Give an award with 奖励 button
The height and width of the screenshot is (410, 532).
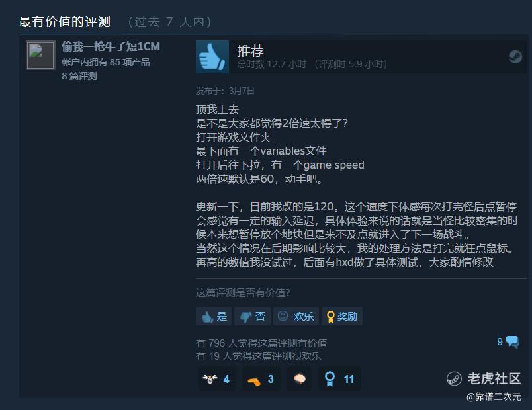coord(342,316)
